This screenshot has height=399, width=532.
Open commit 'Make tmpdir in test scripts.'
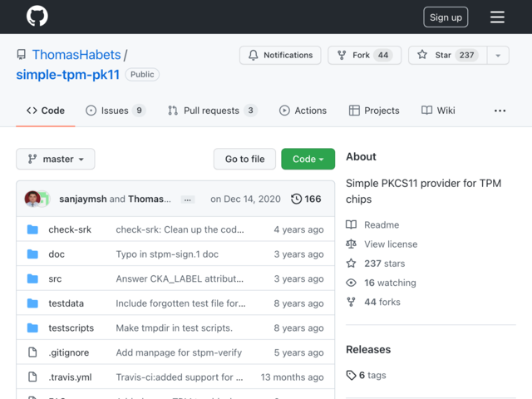click(175, 328)
